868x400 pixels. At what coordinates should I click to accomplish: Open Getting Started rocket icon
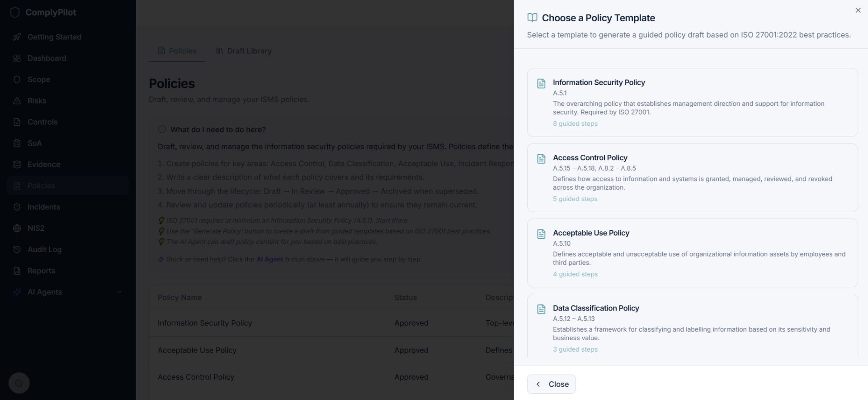17,37
